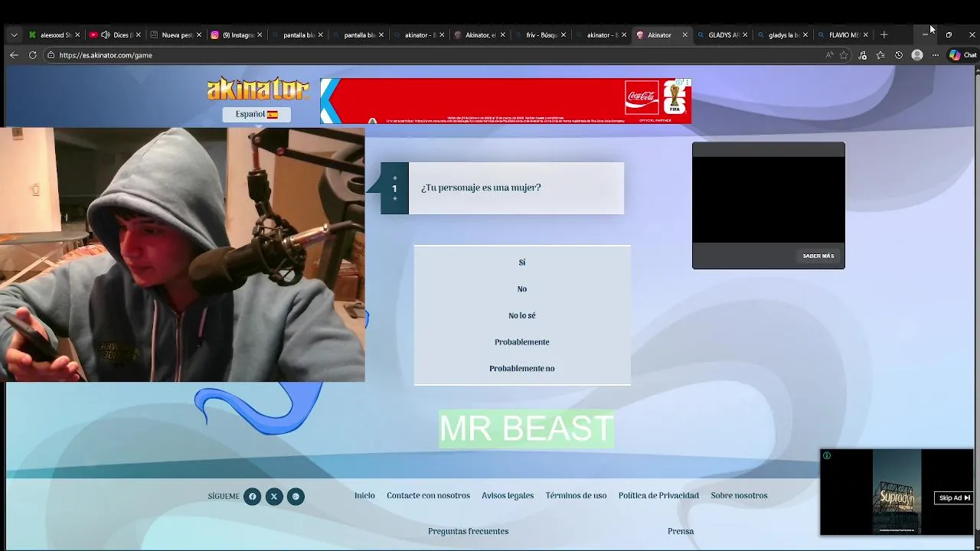Viewport: 980px width, 551px height.
Task: Switch to the Nueva pestaña tab
Action: click(x=174, y=35)
